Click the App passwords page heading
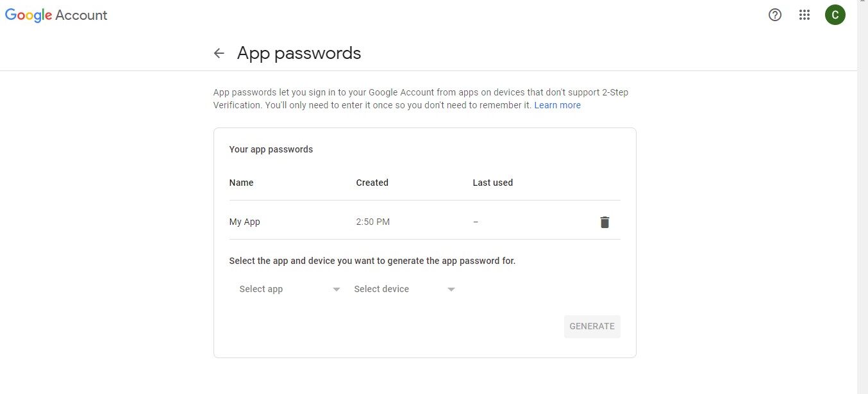The image size is (868, 394). [x=299, y=53]
